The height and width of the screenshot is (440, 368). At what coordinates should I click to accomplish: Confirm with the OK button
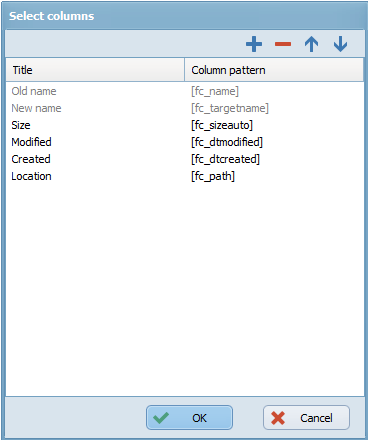click(x=189, y=417)
